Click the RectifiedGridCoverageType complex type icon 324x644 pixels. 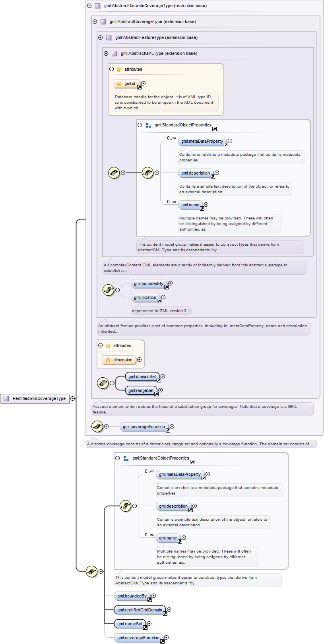click(x=6, y=398)
